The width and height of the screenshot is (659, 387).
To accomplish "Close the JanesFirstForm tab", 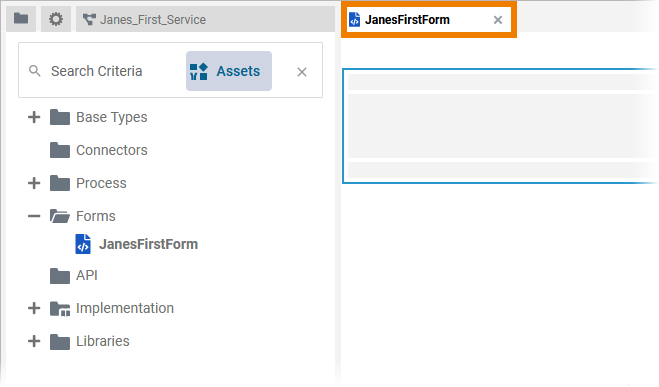I will pos(498,20).
